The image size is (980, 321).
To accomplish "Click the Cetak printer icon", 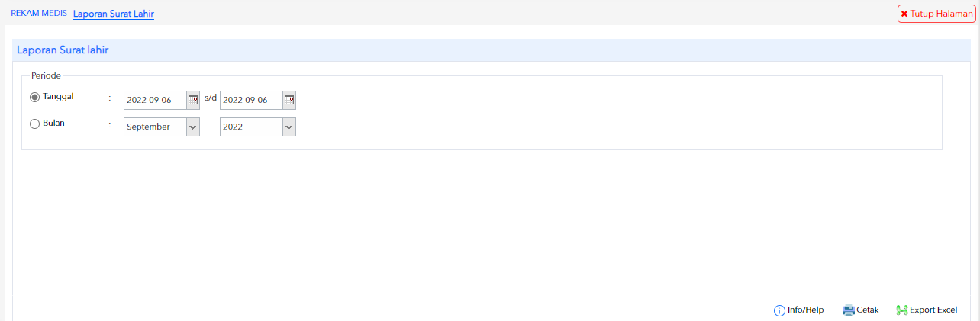I will (x=848, y=310).
